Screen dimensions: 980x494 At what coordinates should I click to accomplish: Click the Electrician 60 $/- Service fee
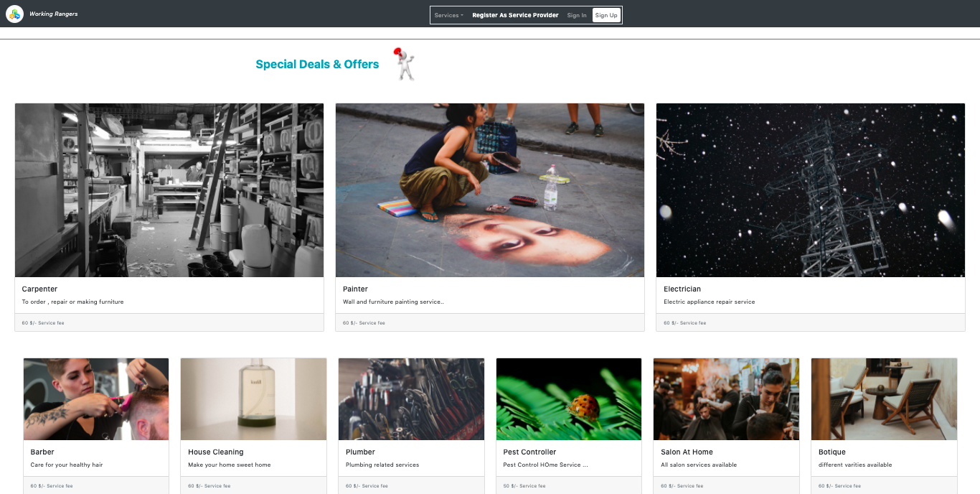(x=684, y=323)
